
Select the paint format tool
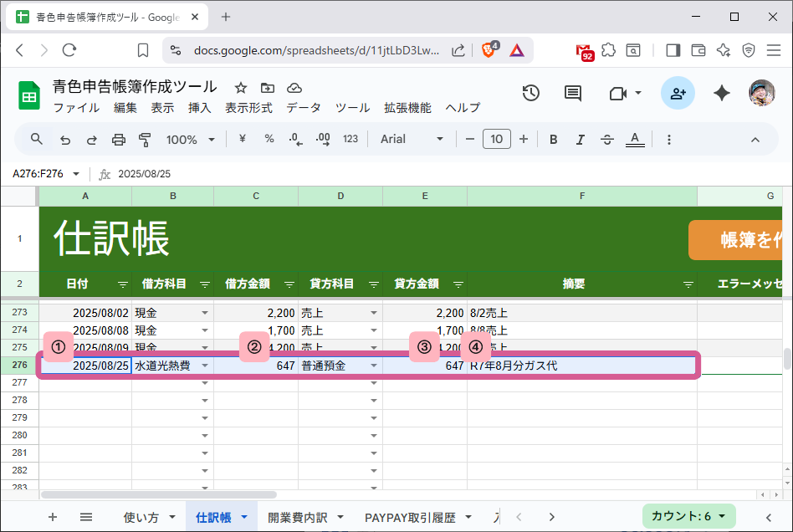click(144, 139)
